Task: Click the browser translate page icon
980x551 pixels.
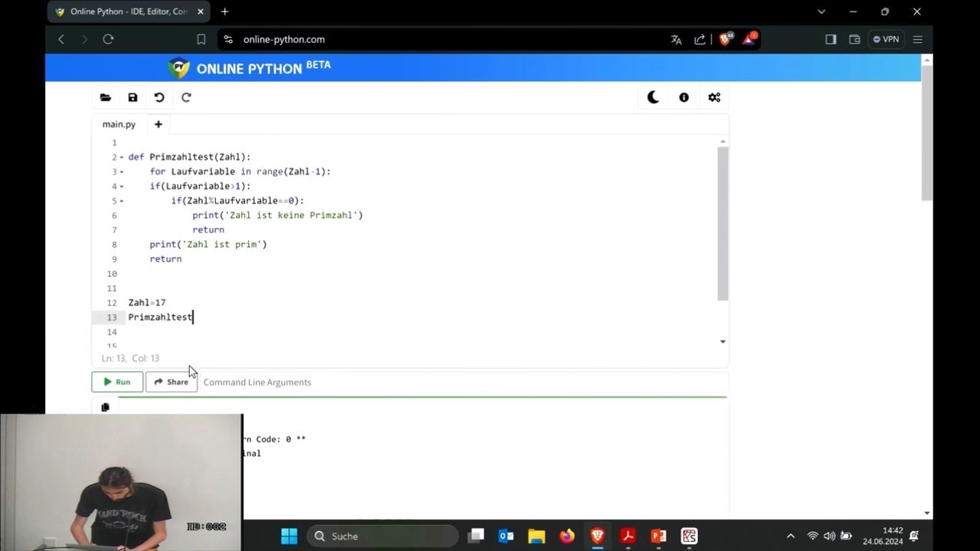Action: (x=676, y=39)
